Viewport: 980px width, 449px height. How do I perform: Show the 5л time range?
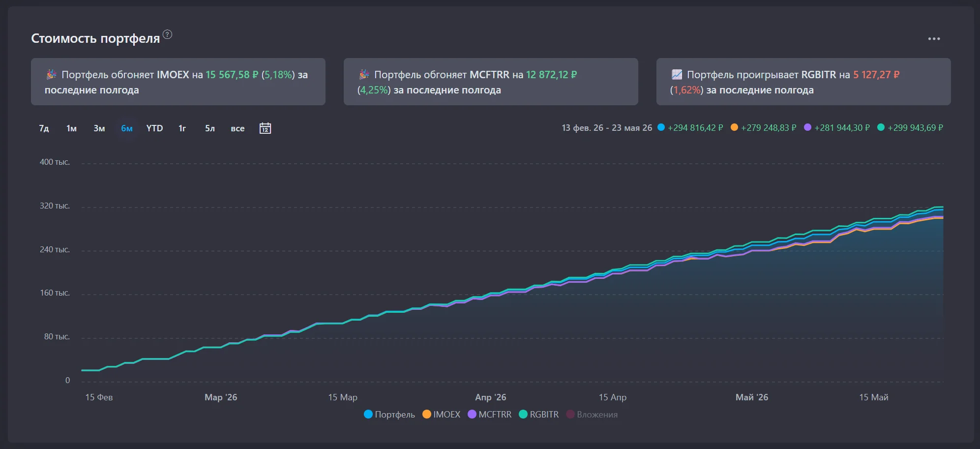coord(210,128)
